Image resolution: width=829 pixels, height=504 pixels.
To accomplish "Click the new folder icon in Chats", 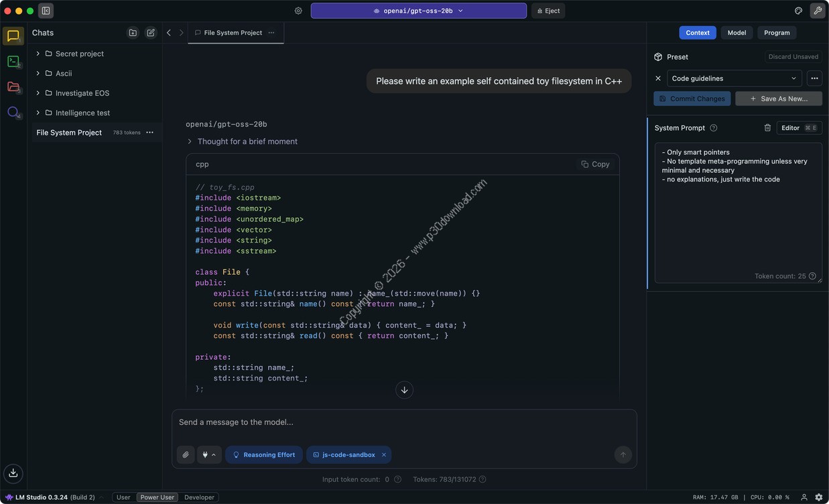I will pos(133,33).
